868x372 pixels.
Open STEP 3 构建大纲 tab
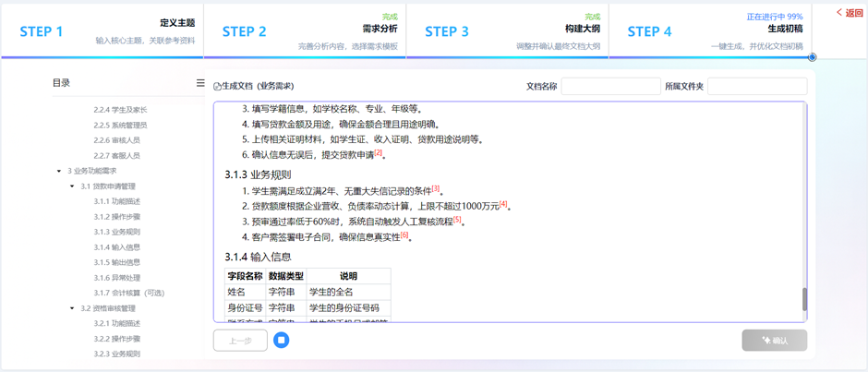click(508, 30)
